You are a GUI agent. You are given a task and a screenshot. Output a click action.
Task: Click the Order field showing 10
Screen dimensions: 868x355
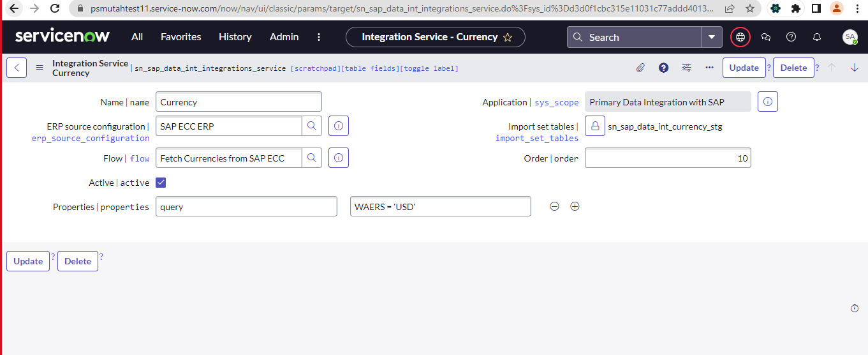pyautogui.click(x=668, y=158)
